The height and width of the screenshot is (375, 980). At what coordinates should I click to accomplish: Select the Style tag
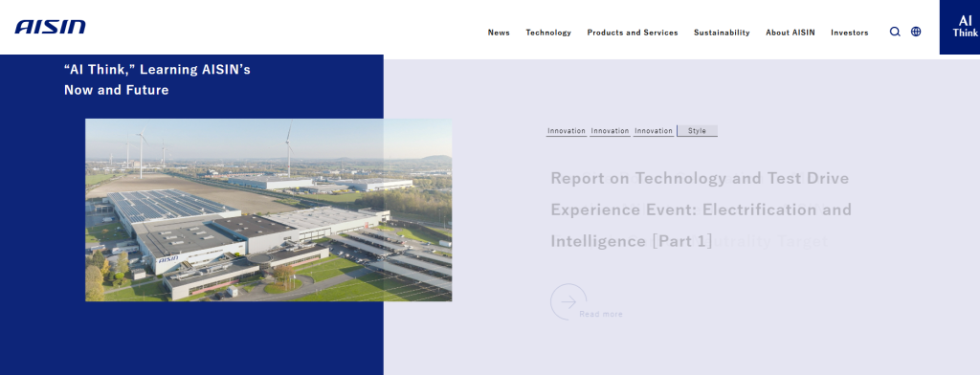[x=697, y=131]
